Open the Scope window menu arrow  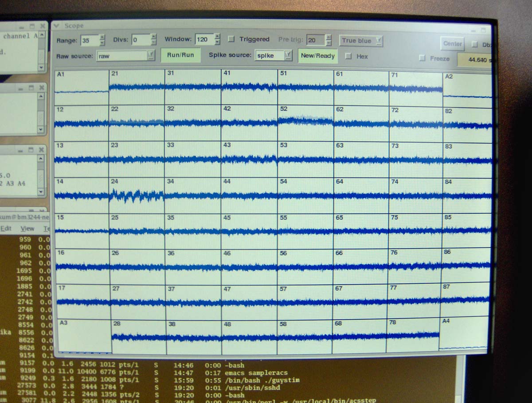(x=56, y=26)
